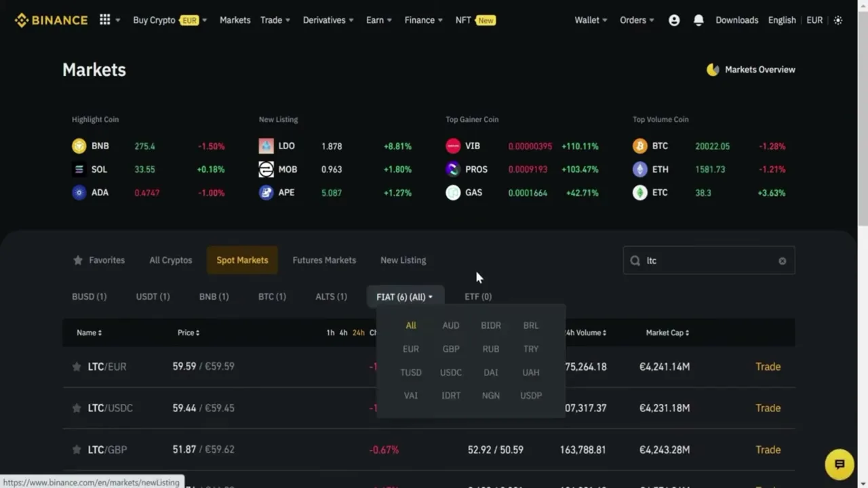This screenshot has width=868, height=488.
Task: Expand the Trade menu
Action: (275, 20)
